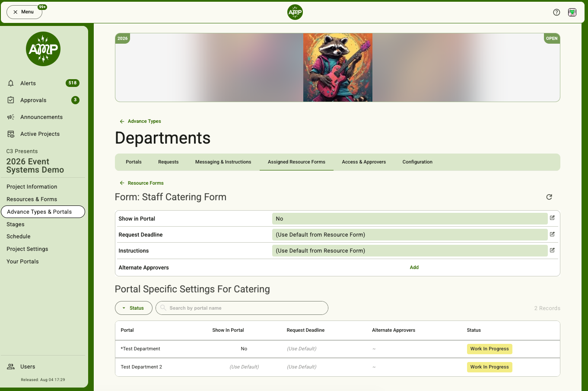Add an alternate approver
Viewport: 588px width, 391px height.
tap(414, 267)
